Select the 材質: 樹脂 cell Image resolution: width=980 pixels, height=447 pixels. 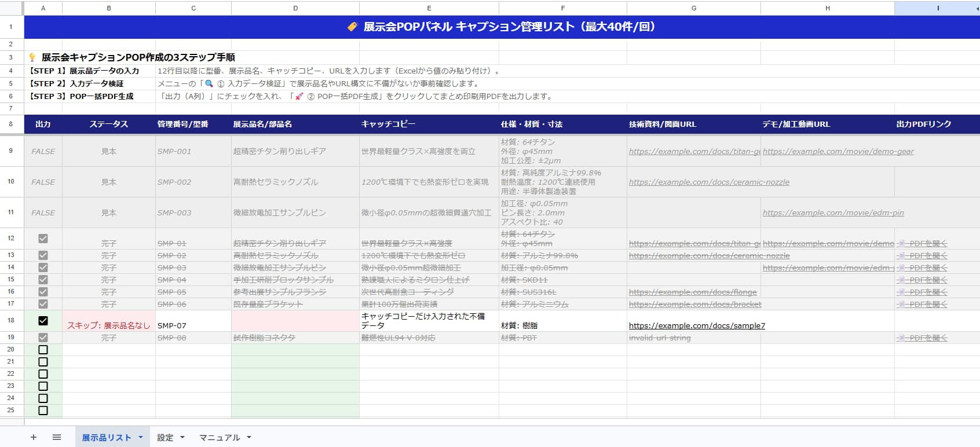pyautogui.click(x=563, y=321)
